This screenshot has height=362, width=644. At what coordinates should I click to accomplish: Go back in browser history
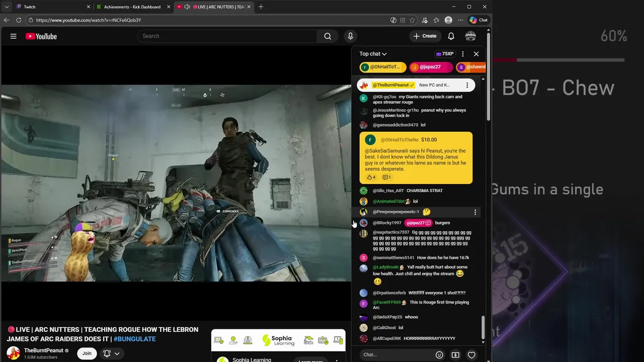(7, 20)
